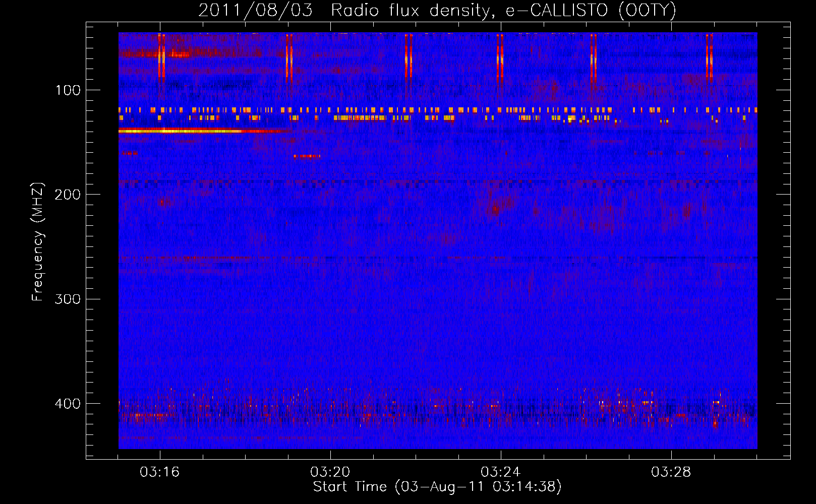816x504 pixels.
Task: Click the '03:28' time tick label
Action: pyautogui.click(x=671, y=472)
